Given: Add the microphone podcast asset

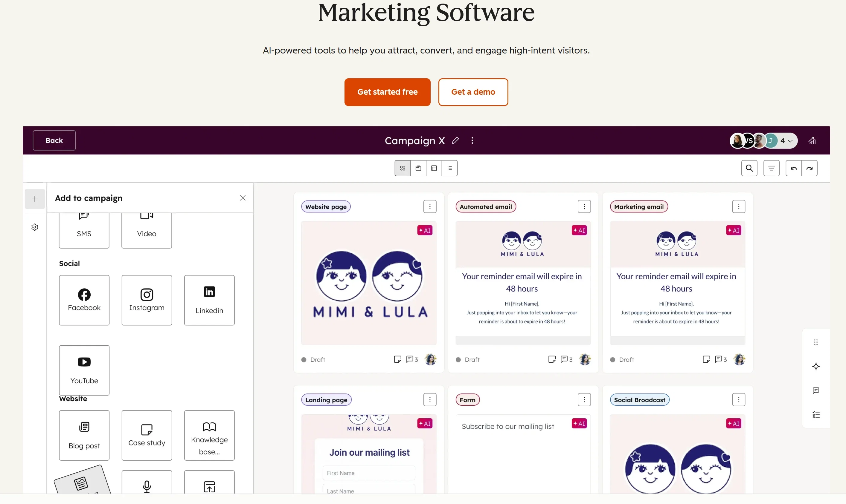Looking at the screenshot, I should 147,482.
